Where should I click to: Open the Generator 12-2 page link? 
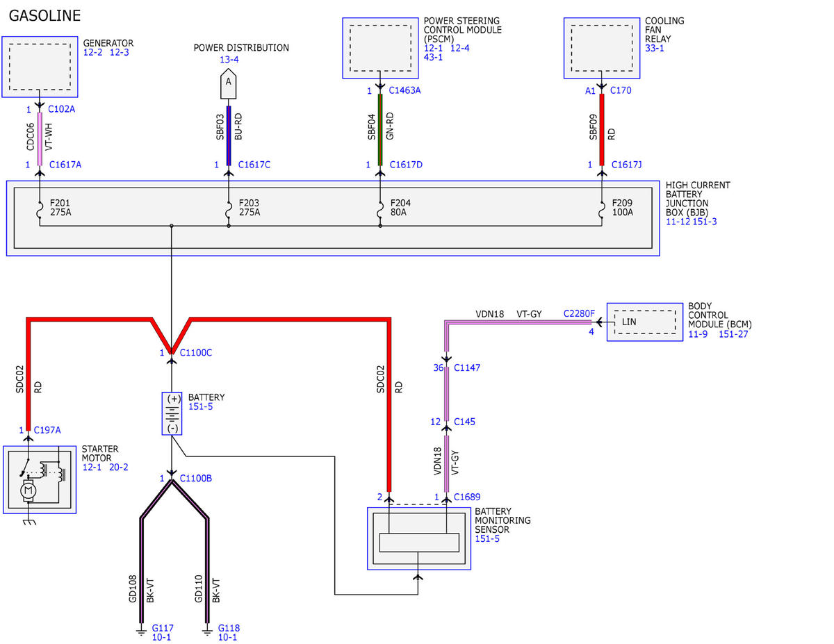pyautogui.click(x=92, y=53)
